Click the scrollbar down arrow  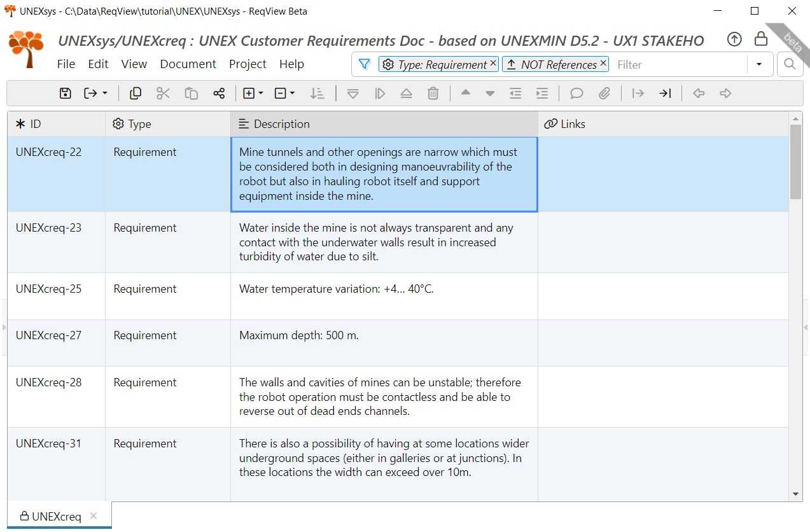(x=795, y=494)
